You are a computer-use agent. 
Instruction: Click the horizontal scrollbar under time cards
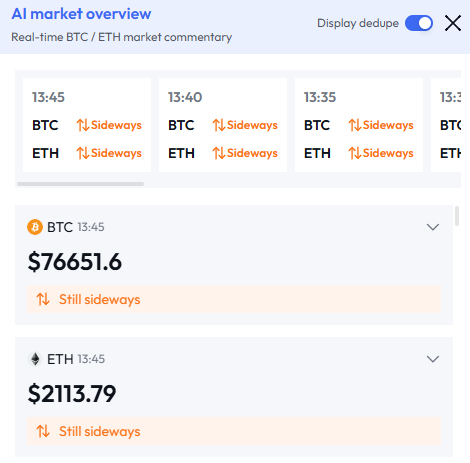pos(80,184)
